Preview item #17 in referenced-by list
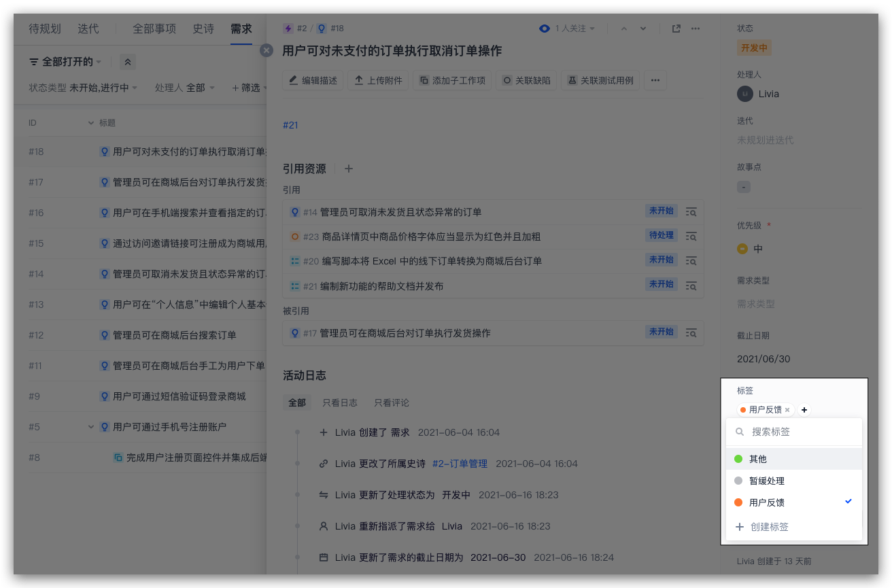This screenshot has height=588, width=892. (691, 333)
